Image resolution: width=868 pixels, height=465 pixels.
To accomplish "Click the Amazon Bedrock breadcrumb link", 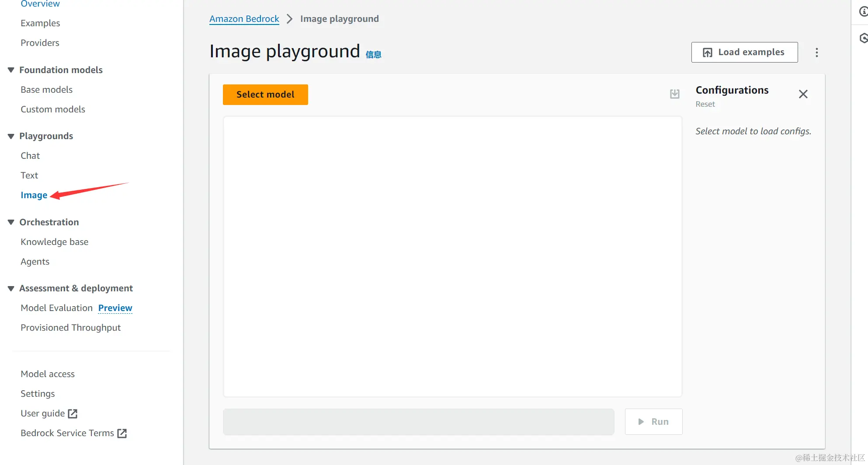I will tap(244, 19).
